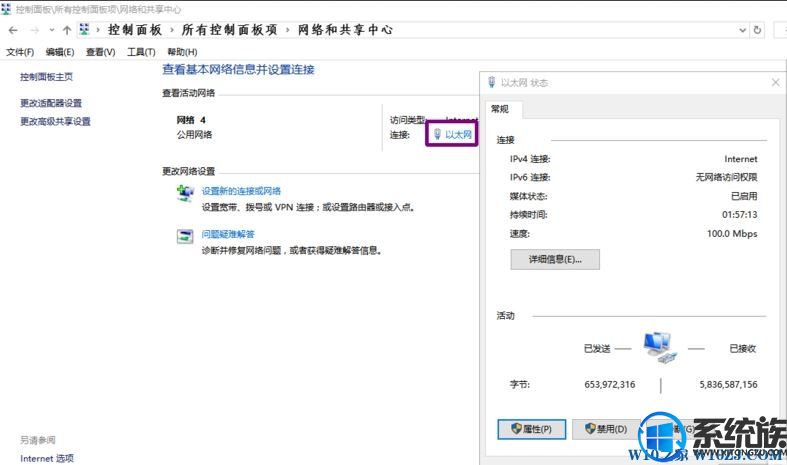Open 更改适配器设置 in sidebar
This screenshot has height=465, width=787.
pyautogui.click(x=51, y=103)
